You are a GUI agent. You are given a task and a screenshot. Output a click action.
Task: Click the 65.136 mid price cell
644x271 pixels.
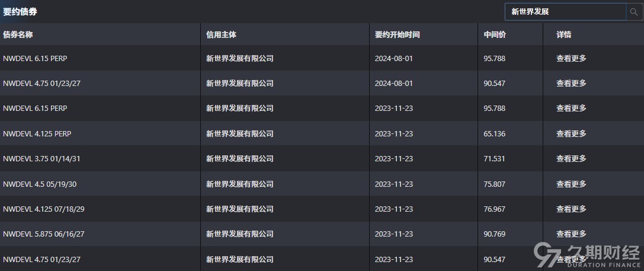tap(494, 134)
